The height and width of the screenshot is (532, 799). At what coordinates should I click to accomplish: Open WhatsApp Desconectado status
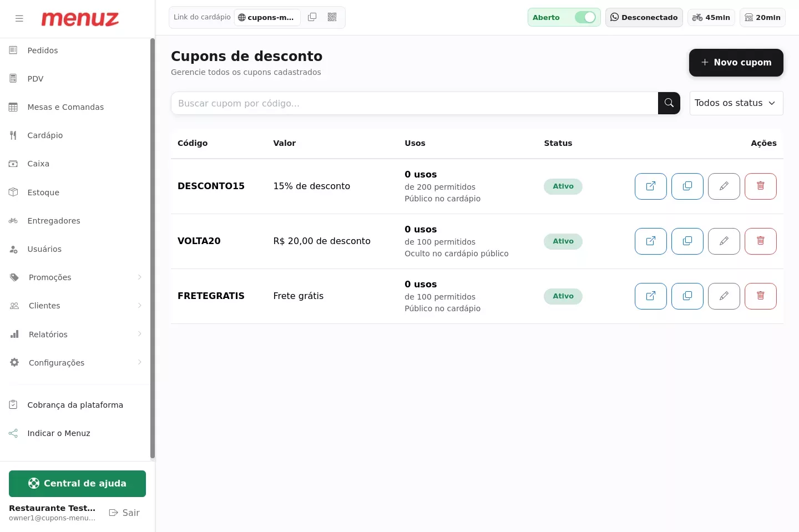[644, 17]
